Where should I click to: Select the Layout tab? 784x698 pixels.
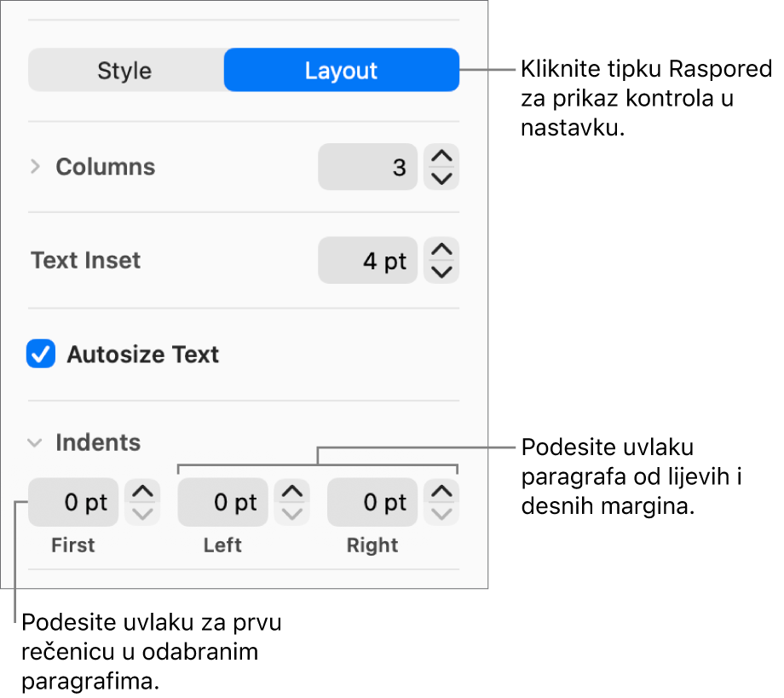341,70
